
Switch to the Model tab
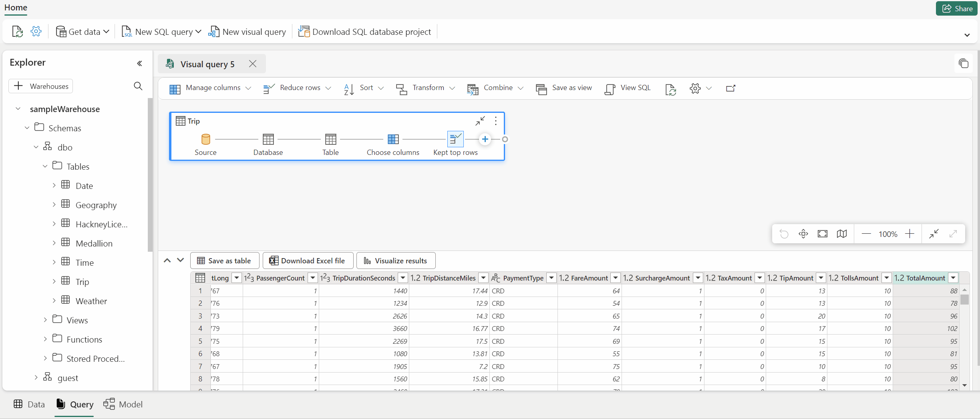pos(123,404)
